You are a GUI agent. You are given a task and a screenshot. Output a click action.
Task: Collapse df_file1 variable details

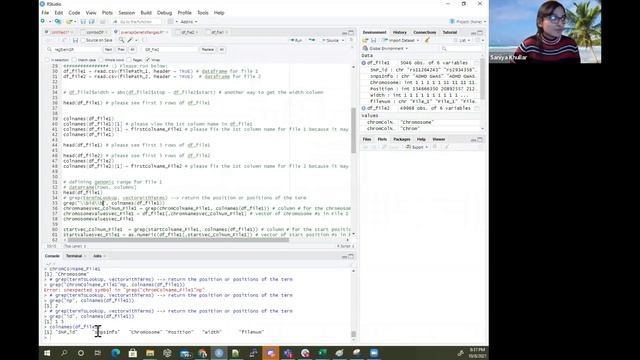point(364,63)
